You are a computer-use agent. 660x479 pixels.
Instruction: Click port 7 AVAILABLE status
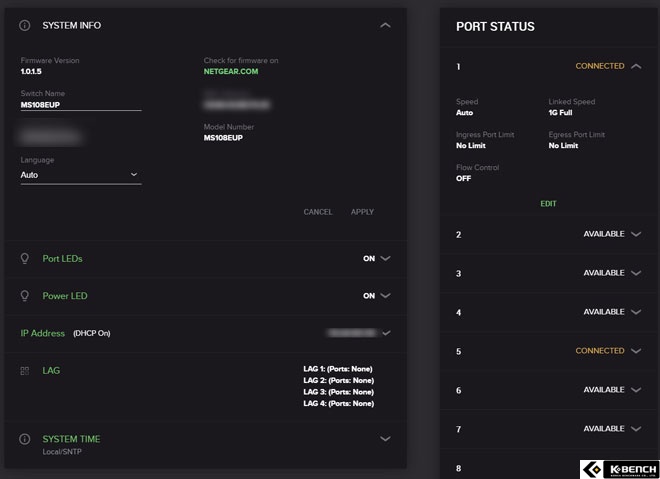(x=604, y=429)
